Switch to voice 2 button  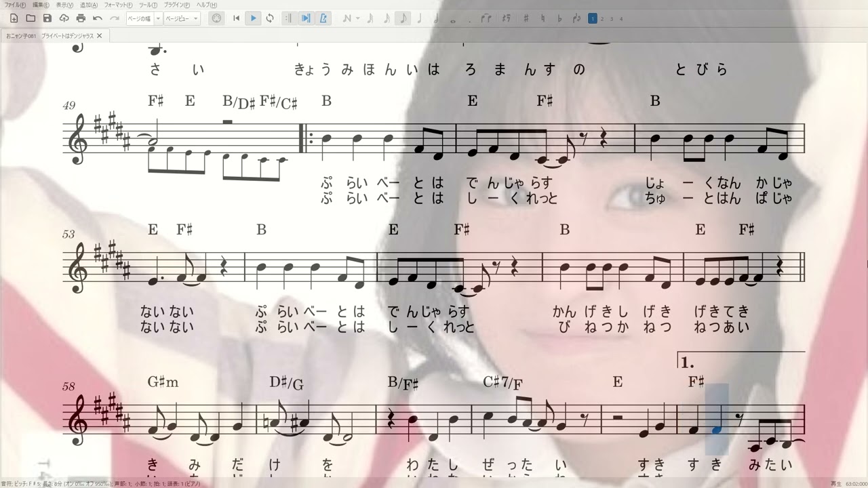602,18
